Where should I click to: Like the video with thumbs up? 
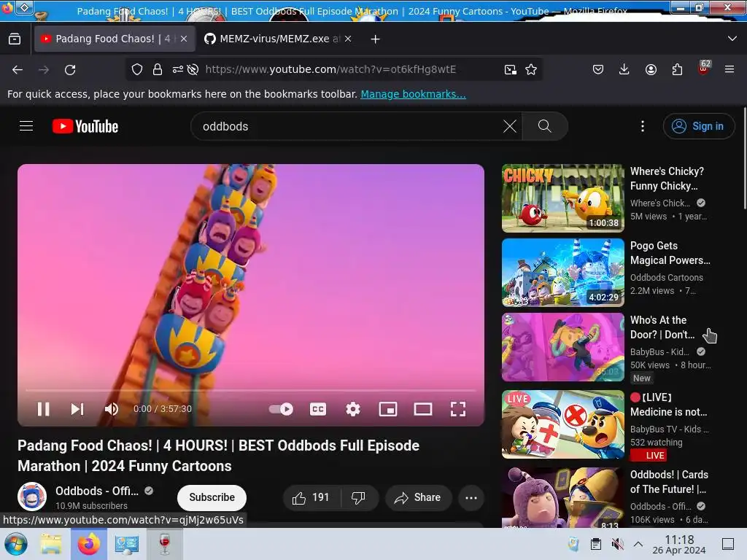[x=311, y=497]
